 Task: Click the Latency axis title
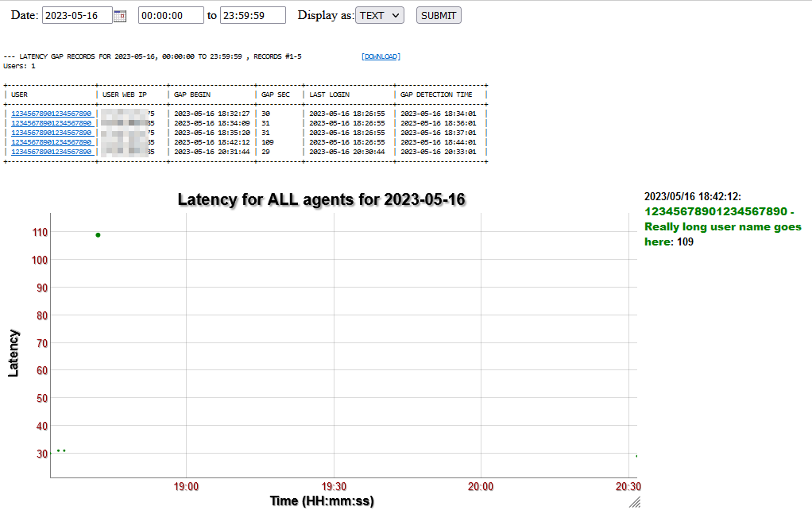(x=14, y=353)
